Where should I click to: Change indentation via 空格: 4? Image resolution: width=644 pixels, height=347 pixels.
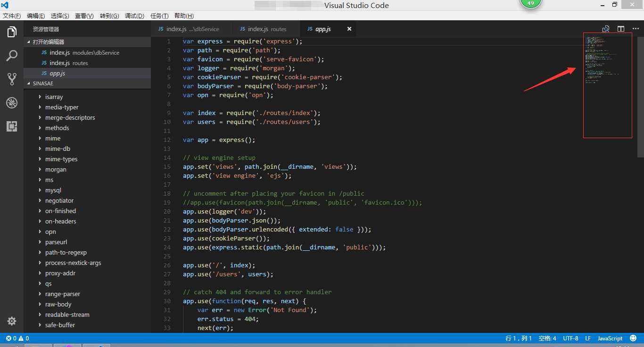click(x=547, y=338)
